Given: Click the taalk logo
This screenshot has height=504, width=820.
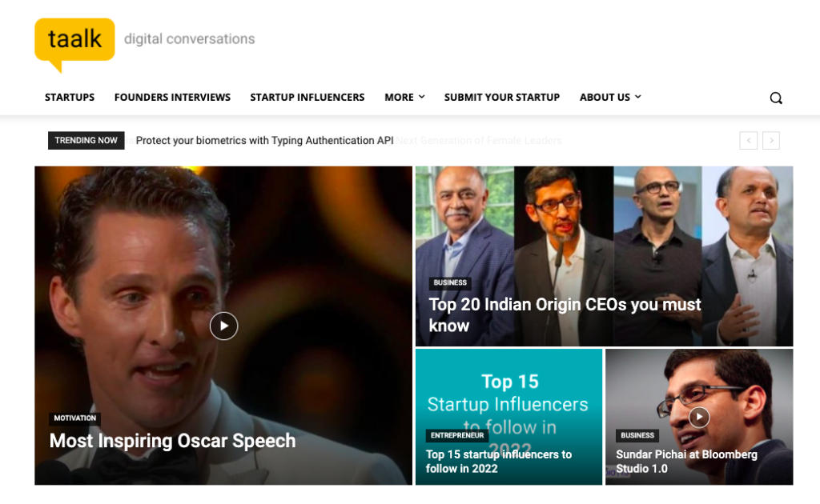Looking at the screenshot, I should pos(74,40).
